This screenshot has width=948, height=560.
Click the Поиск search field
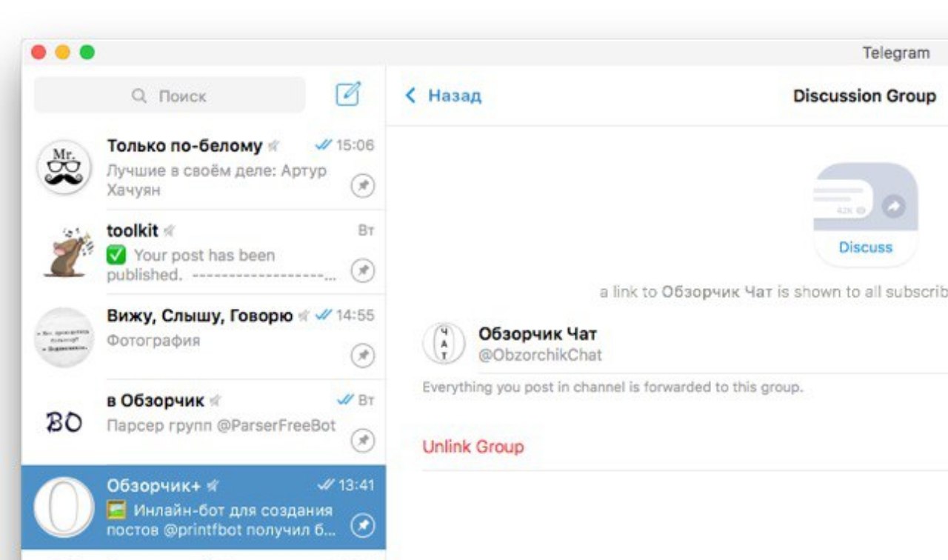(x=170, y=96)
